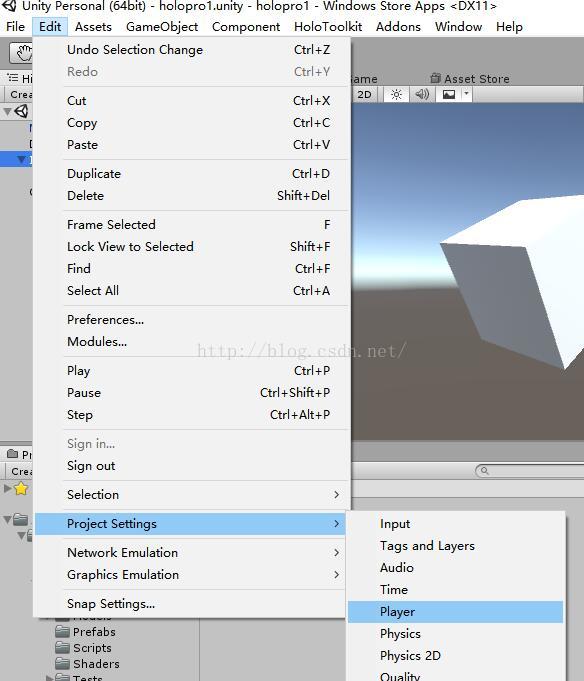This screenshot has width=584, height=681.
Task: Select the Prefabs folder
Action: [x=86, y=631]
